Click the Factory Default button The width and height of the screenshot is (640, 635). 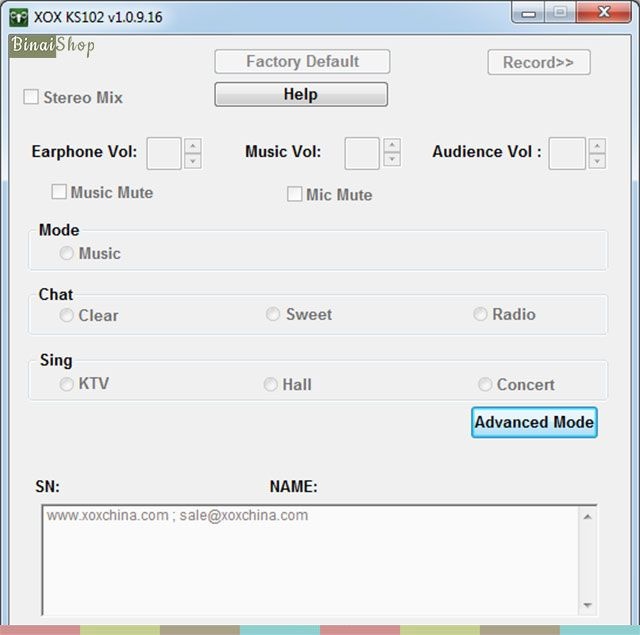(x=302, y=62)
